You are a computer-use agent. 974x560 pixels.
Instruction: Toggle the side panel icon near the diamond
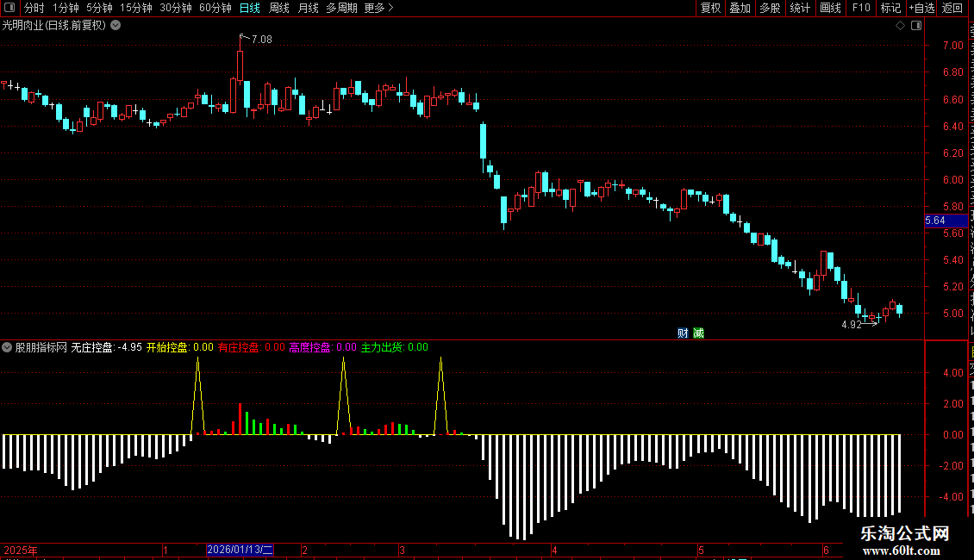tap(916, 26)
